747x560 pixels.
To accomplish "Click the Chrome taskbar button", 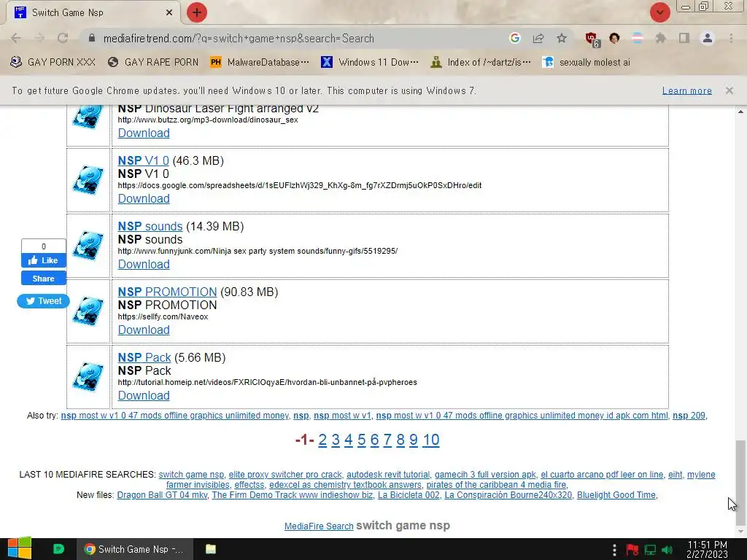I will click(x=135, y=549).
